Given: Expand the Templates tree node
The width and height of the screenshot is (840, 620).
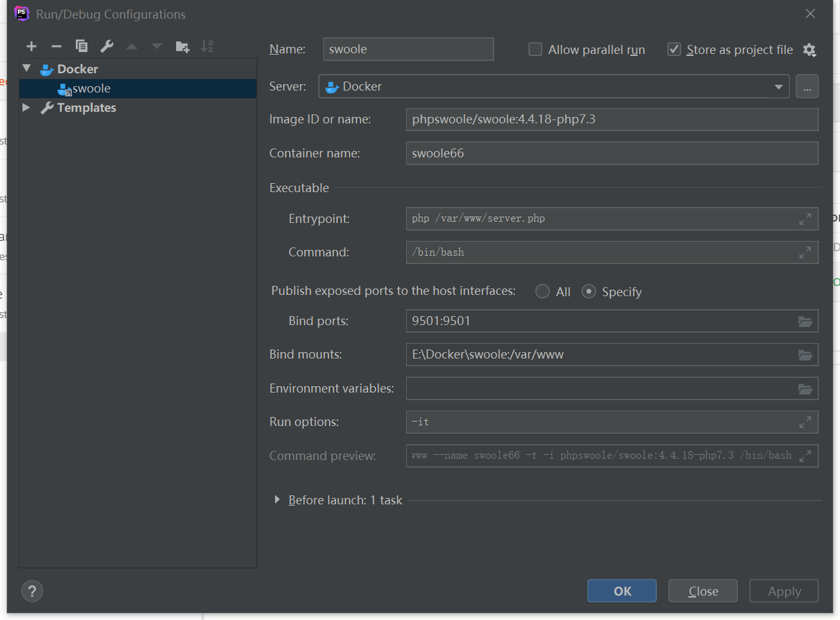Looking at the screenshot, I should tap(26, 107).
